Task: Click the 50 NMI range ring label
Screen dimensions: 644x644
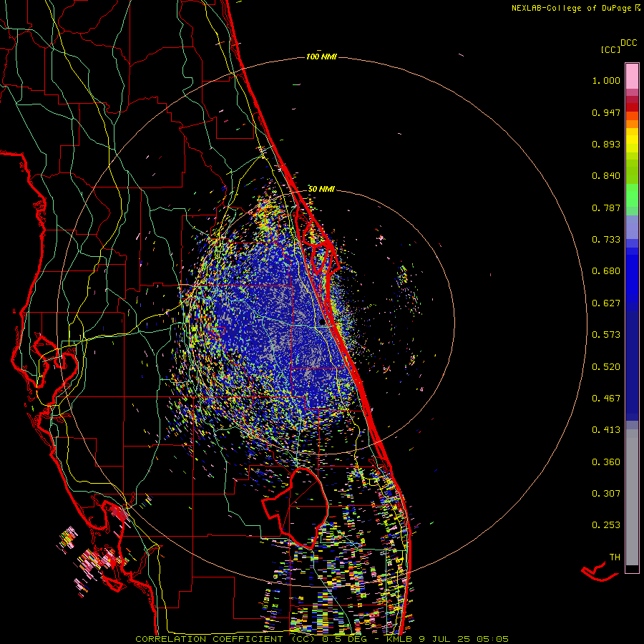Action: click(321, 189)
